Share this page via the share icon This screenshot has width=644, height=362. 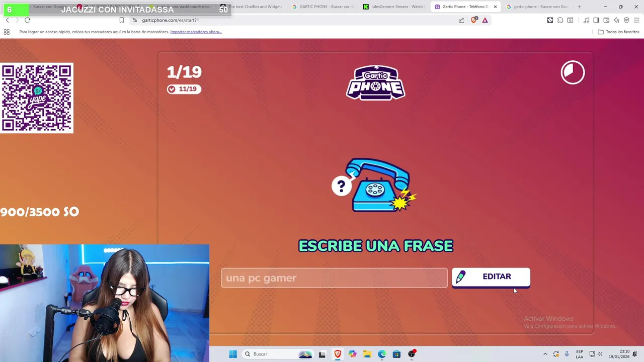461,20
